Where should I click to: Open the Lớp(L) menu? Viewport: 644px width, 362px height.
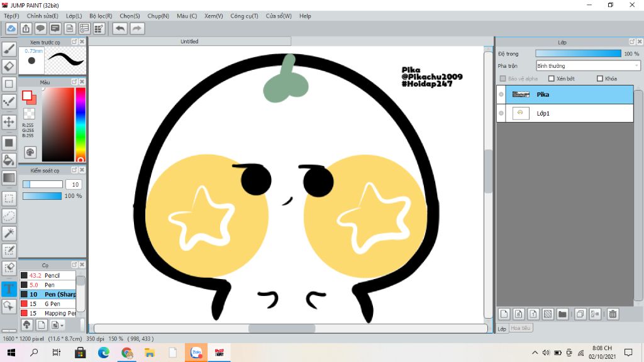(74, 16)
